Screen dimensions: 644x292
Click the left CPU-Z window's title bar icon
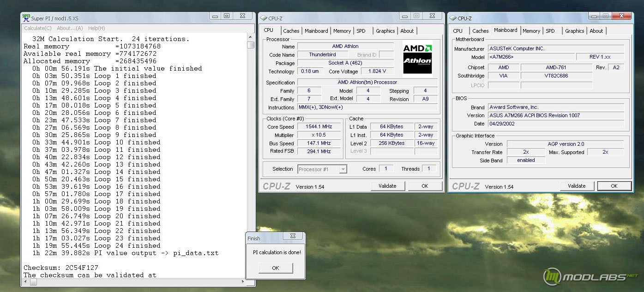(264, 18)
